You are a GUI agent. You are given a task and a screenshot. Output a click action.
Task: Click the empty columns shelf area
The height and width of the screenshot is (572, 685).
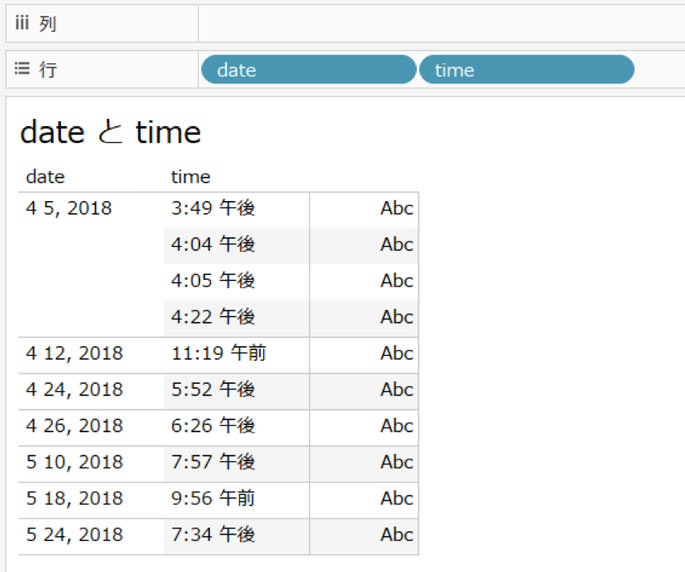[440, 23]
